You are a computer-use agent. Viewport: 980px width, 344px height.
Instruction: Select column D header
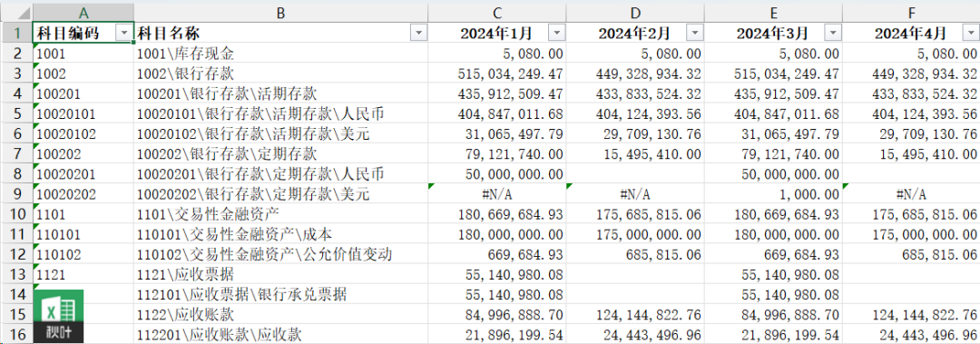coord(634,13)
